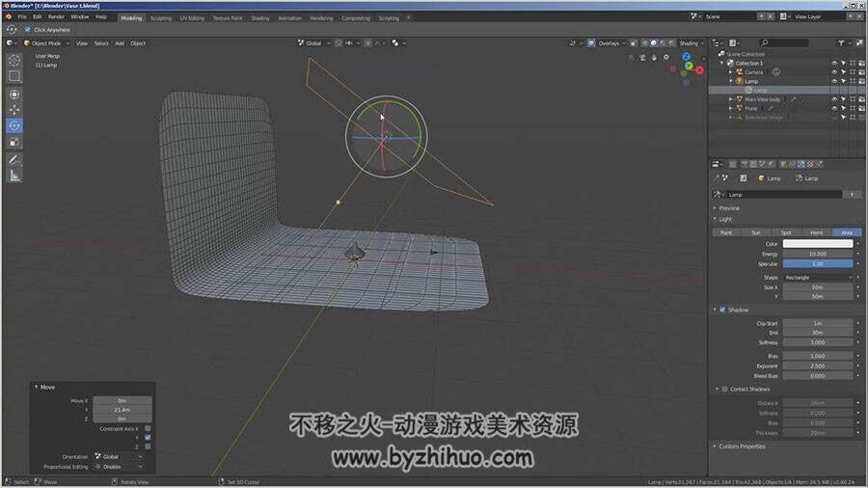Open Proportional Editing Disable dropdown
The width and height of the screenshot is (868, 488).
point(118,467)
